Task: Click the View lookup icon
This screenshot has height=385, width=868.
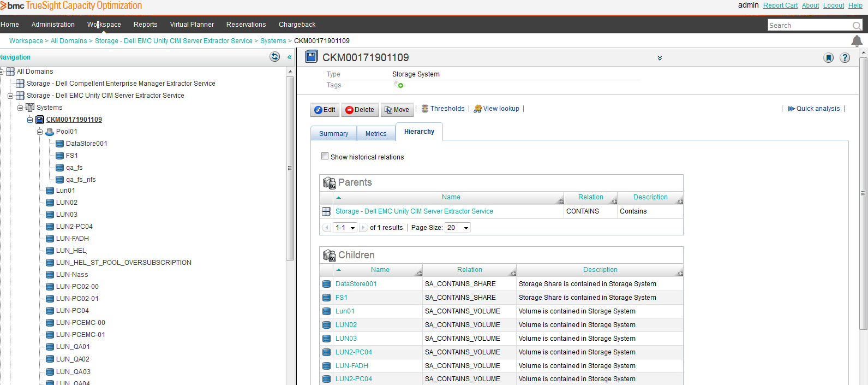Action: click(477, 109)
